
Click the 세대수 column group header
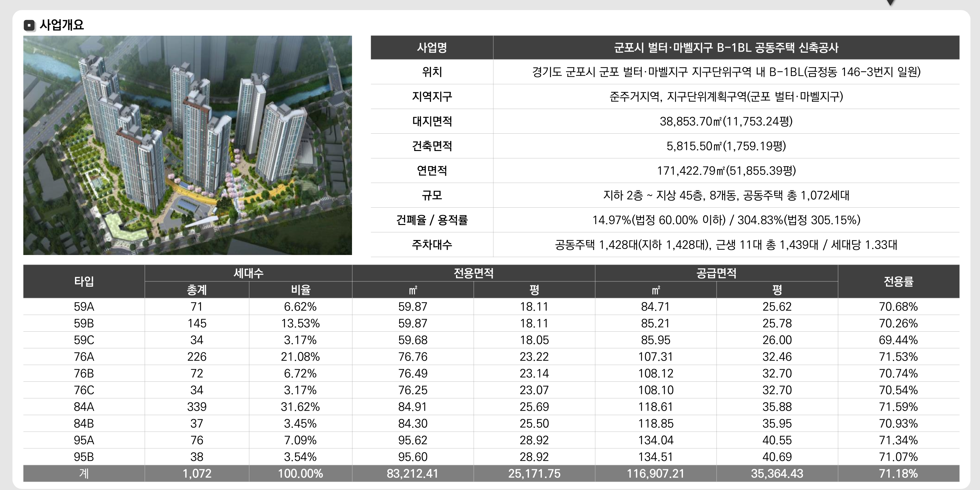[248, 273]
